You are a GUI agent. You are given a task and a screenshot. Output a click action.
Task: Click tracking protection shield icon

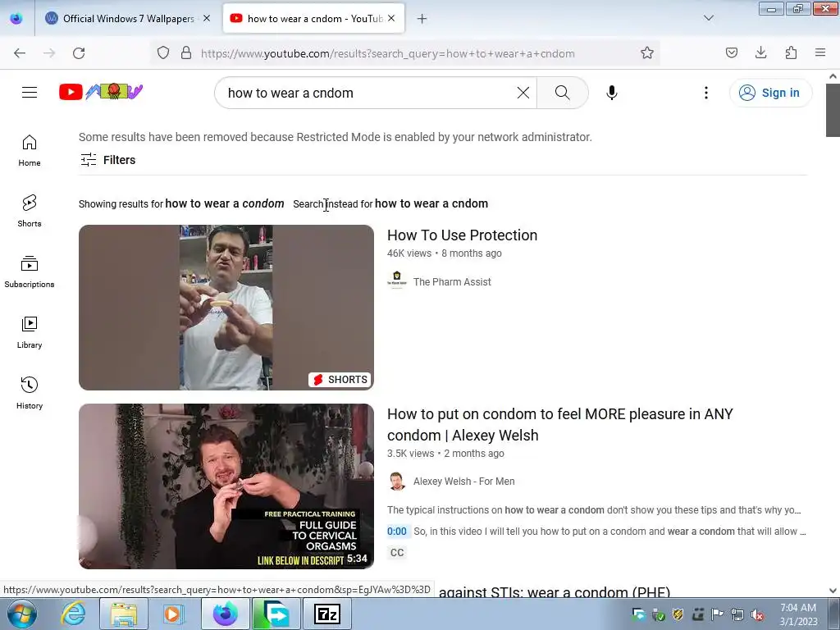coord(163,53)
